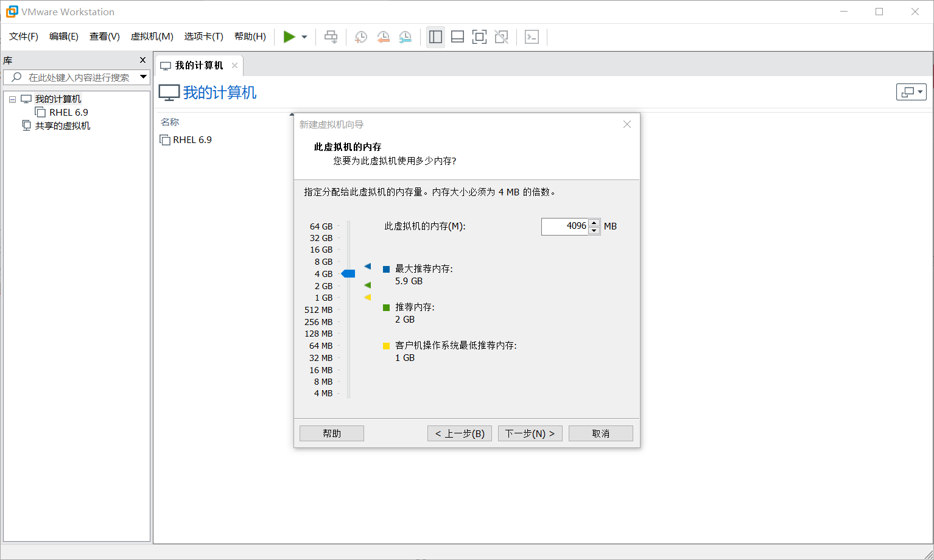
Task: Open the snapshot manager
Action: [405, 37]
